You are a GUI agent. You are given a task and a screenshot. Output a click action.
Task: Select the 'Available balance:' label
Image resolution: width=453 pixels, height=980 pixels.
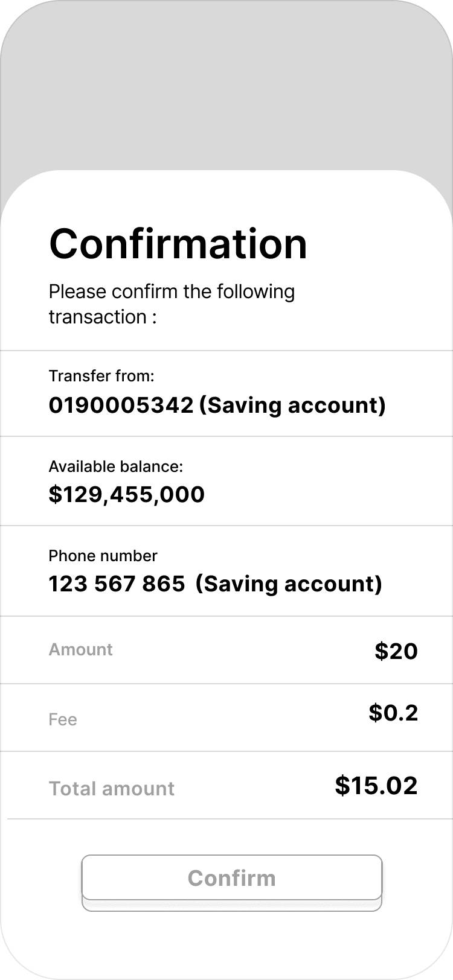click(x=115, y=466)
